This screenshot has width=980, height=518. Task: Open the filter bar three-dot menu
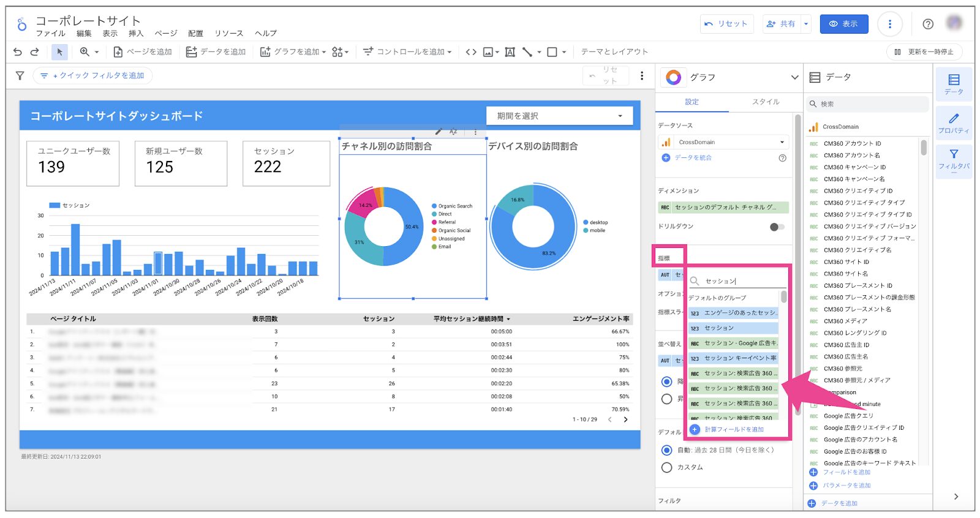[642, 75]
